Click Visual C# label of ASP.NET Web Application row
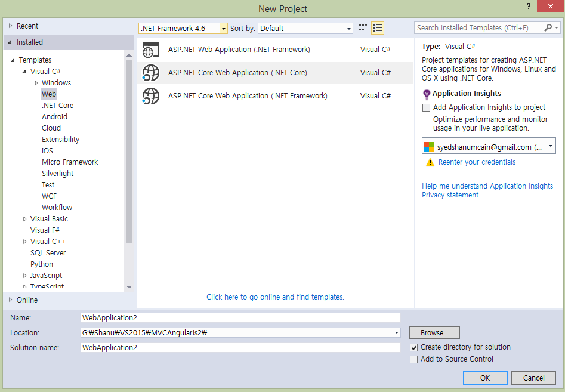Image resolution: width=565 pixels, height=392 pixels. point(375,50)
